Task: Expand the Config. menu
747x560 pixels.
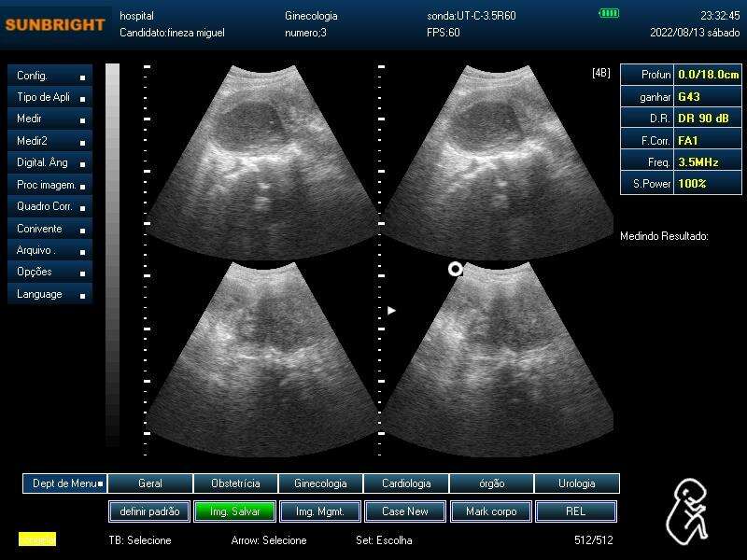Action: click(x=50, y=76)
